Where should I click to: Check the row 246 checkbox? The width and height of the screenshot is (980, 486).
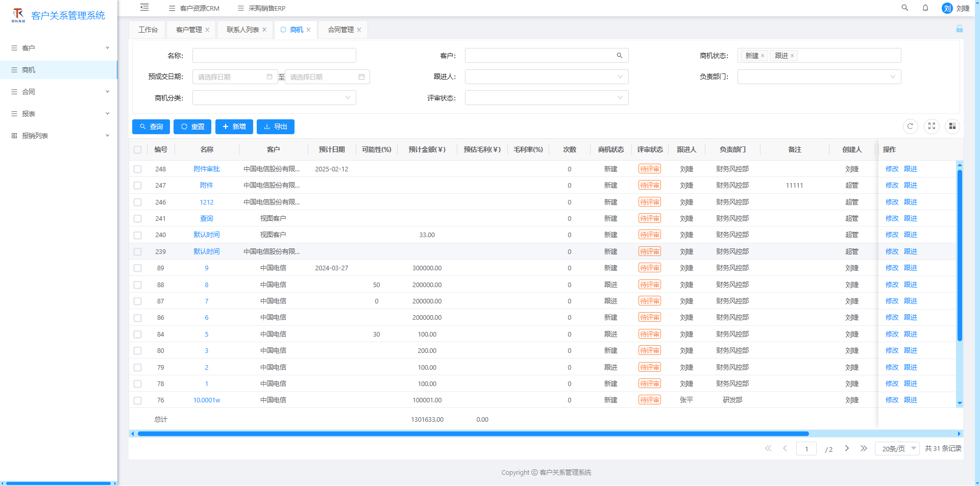pos(138,202)
